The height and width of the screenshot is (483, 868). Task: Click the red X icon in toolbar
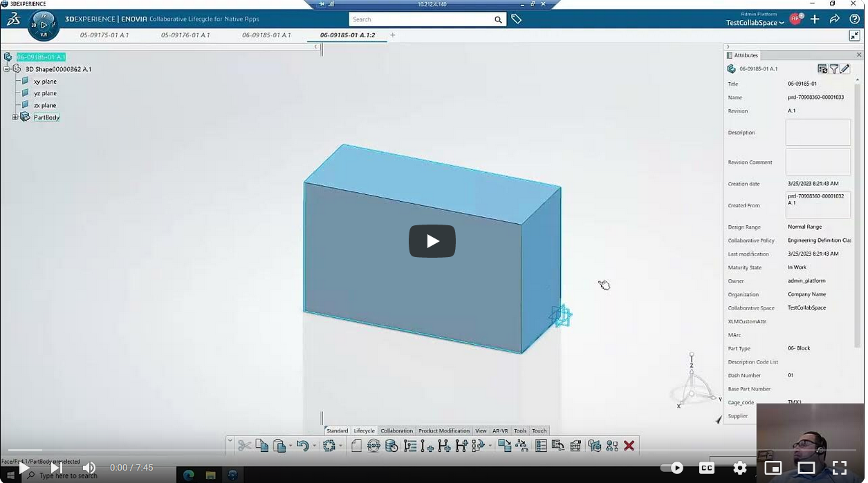click(629, 446)
